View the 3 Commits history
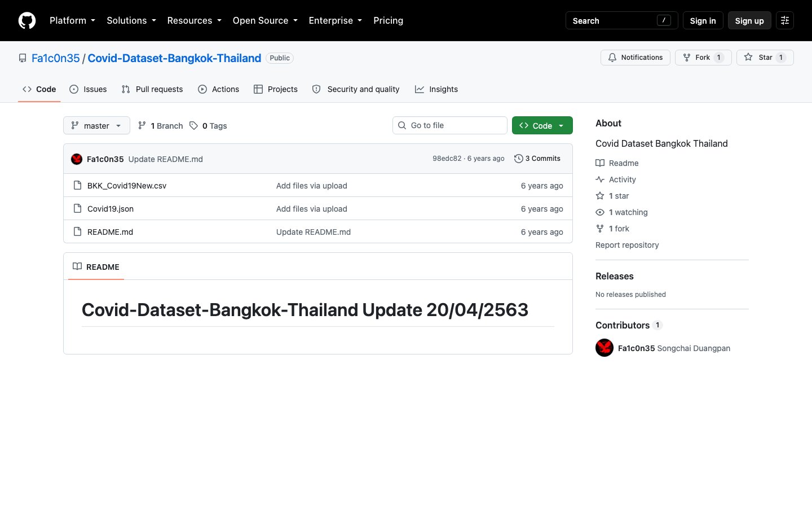This screenshot has height=508, width=812. pyautogui.click(x=537, y=159)
